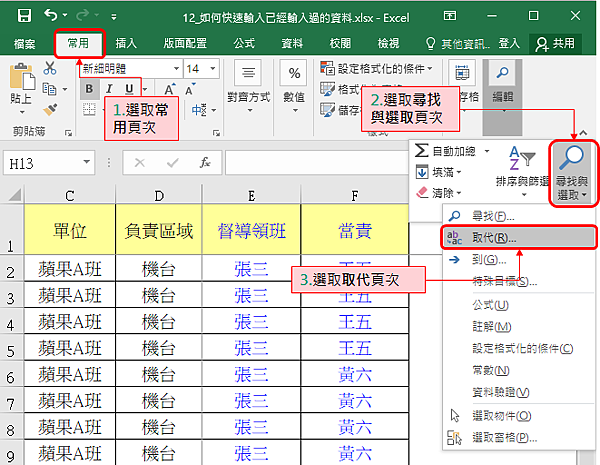Choose 註解(M) from the menu
Image resolution: width=600 pixels, height=465 pixels.
518,327
